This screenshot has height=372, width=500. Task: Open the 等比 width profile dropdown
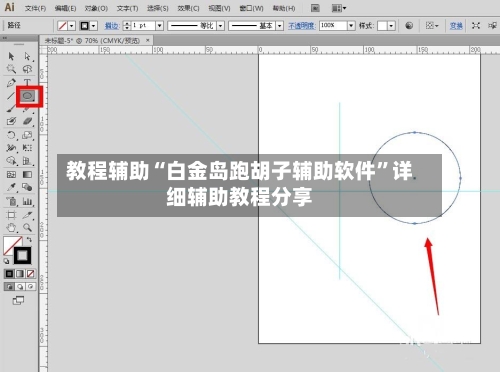(220, 26)
